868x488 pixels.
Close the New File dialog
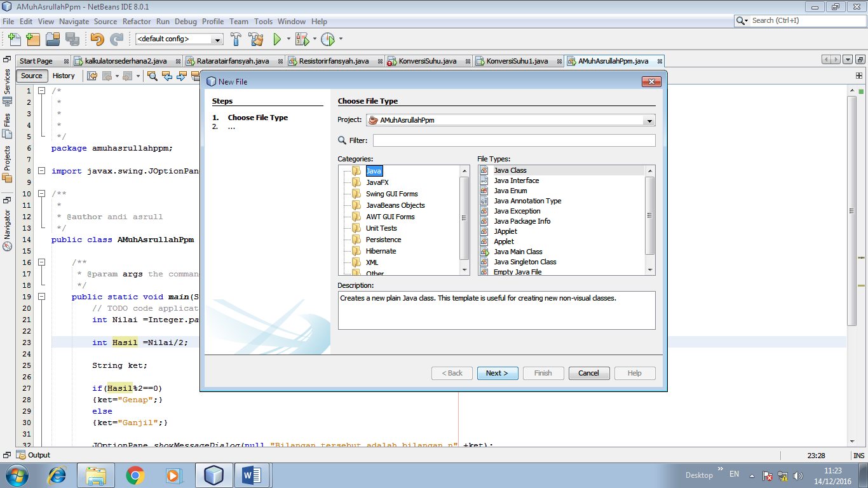coord(651,81)
